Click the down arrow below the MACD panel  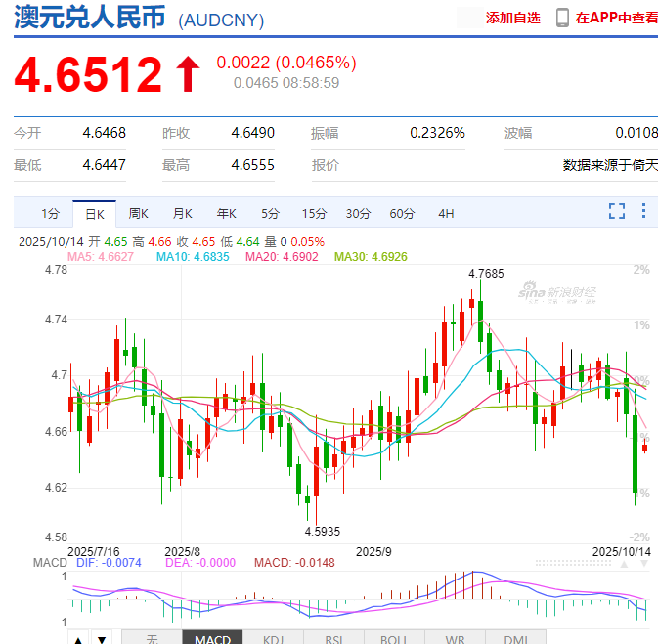click(x=101, y=639)
